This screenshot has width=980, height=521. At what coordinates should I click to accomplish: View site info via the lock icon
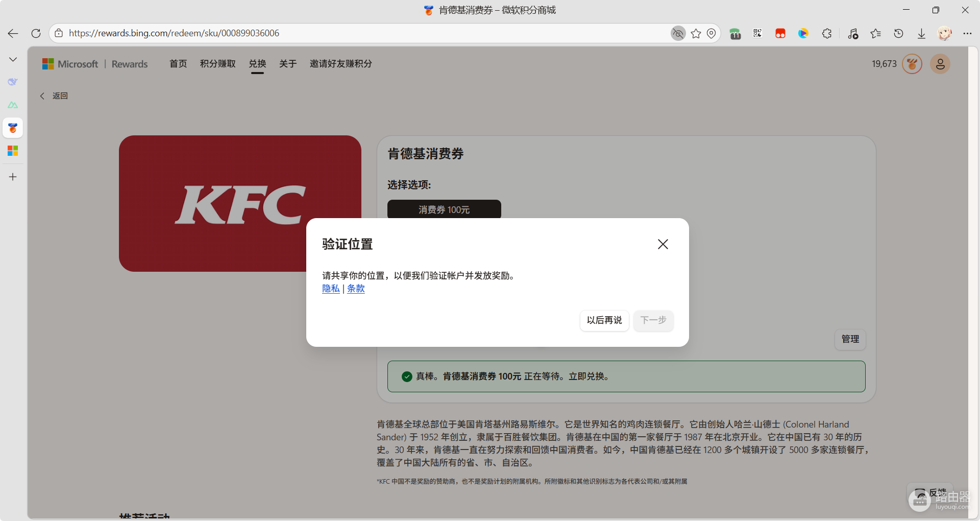tap(59, 33)
